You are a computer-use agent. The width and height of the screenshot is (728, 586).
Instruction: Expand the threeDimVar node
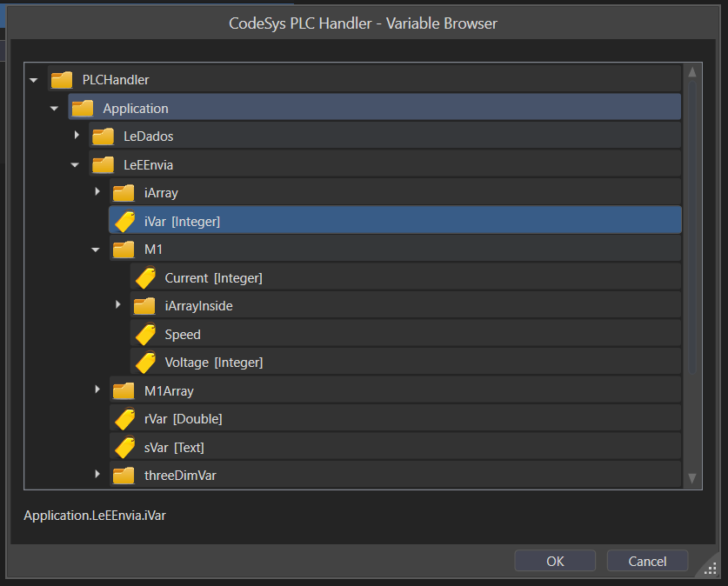(x=97, y=475)
